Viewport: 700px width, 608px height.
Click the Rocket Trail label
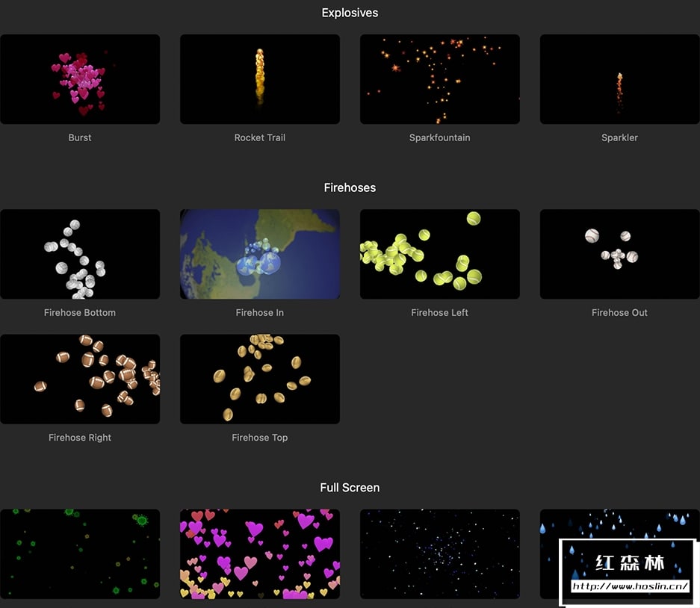[260, 137]
